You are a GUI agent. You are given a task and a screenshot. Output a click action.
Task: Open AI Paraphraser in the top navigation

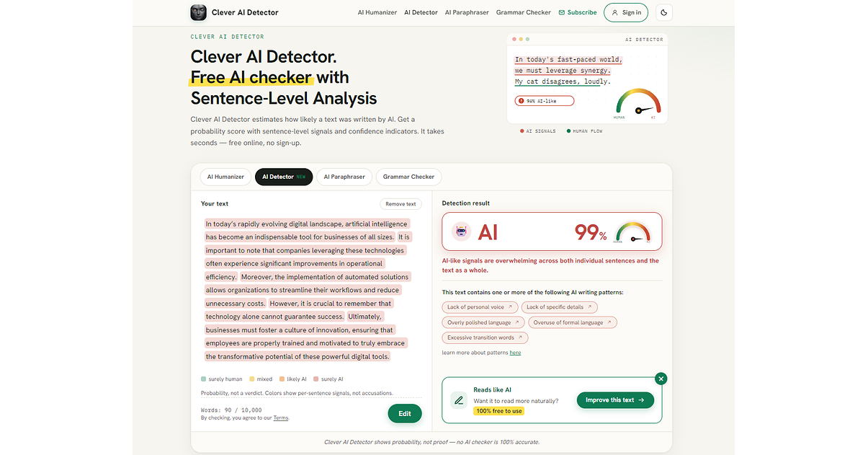point(467,12)
